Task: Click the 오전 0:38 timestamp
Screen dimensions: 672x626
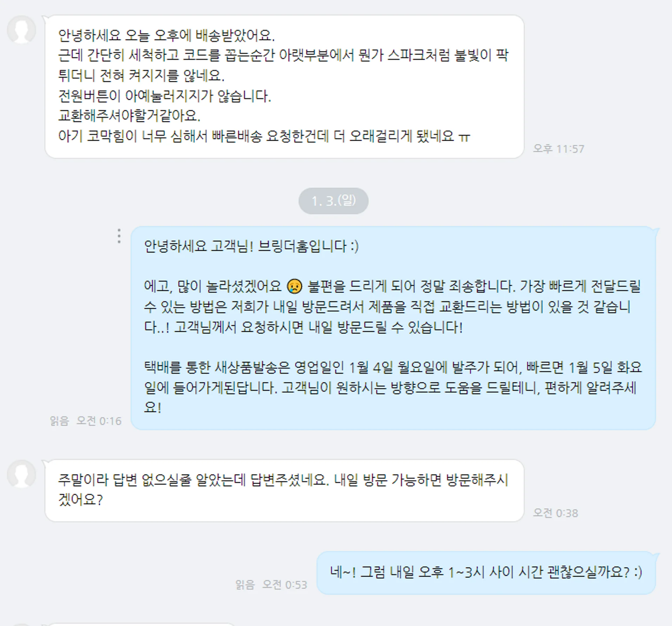Action: (555, 513)
